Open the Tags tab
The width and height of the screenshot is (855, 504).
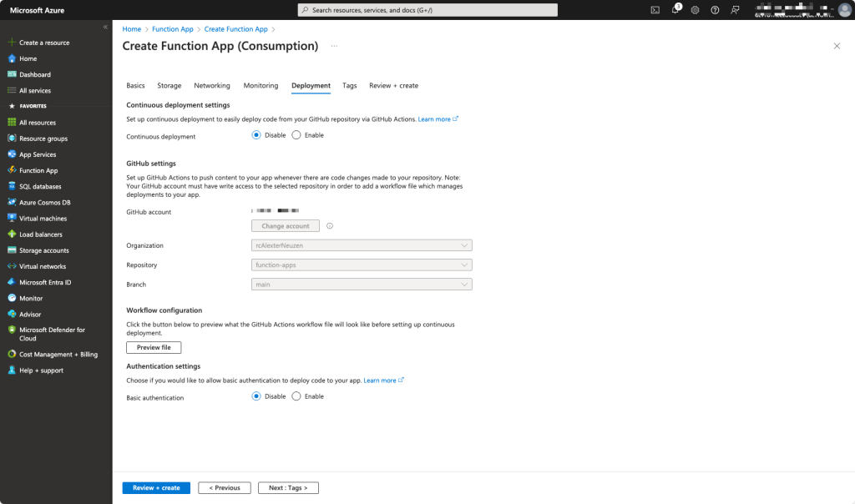click(x=350, y=86)
